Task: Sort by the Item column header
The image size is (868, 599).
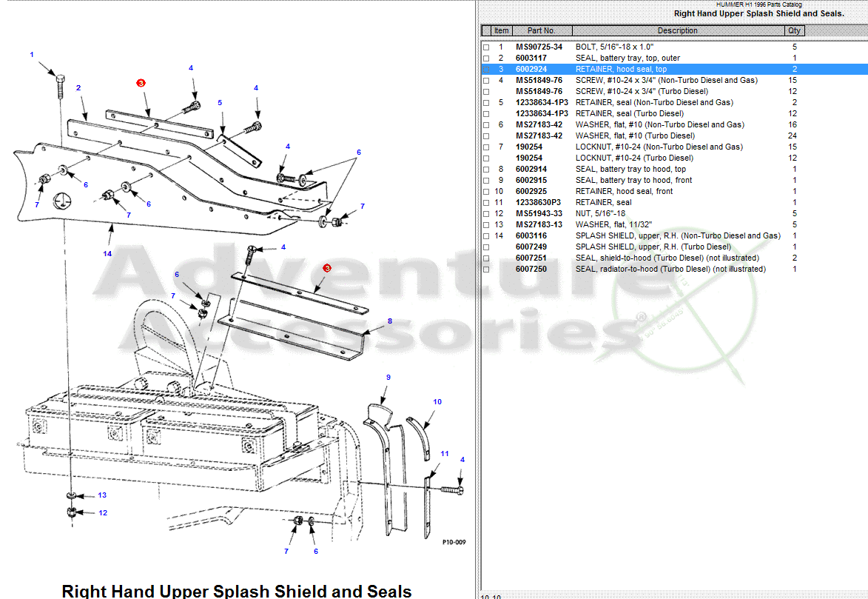Action: coord(502,30)
